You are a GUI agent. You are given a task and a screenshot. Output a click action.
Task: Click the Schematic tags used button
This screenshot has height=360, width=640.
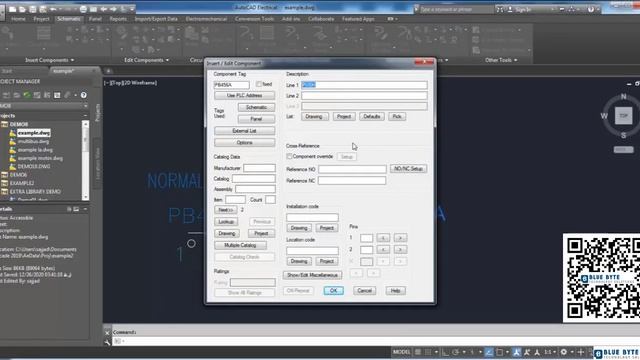(256, 107)
